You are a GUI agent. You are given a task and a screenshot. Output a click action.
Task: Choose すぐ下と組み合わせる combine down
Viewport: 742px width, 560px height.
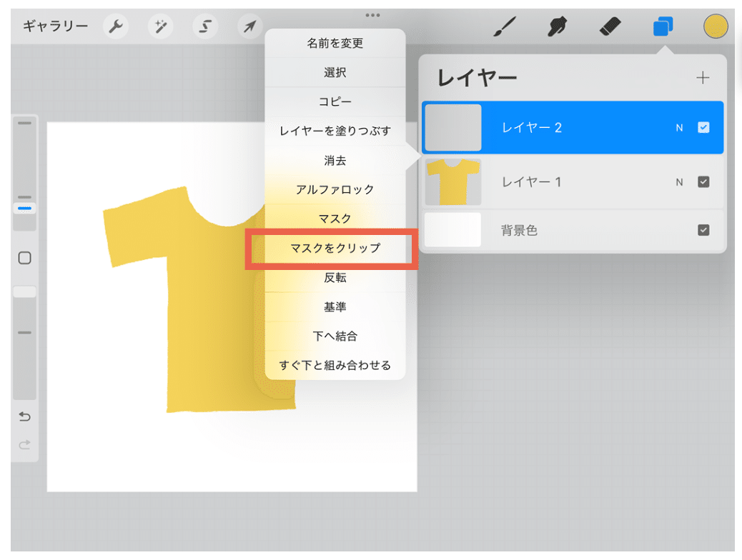tap(335, 365)
